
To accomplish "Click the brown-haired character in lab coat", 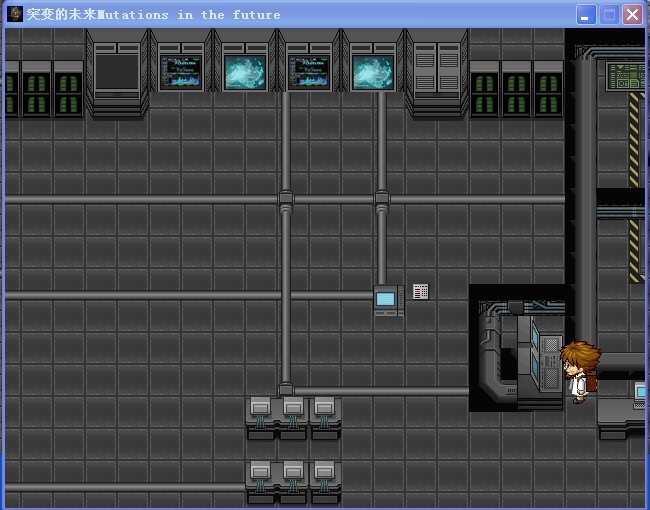I will 580,372.
